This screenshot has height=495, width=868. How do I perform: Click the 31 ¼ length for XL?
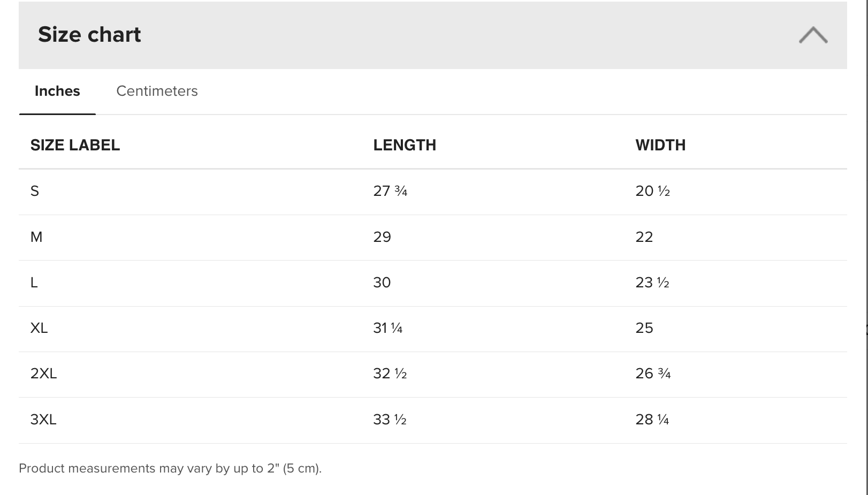(x=387, y=328)
